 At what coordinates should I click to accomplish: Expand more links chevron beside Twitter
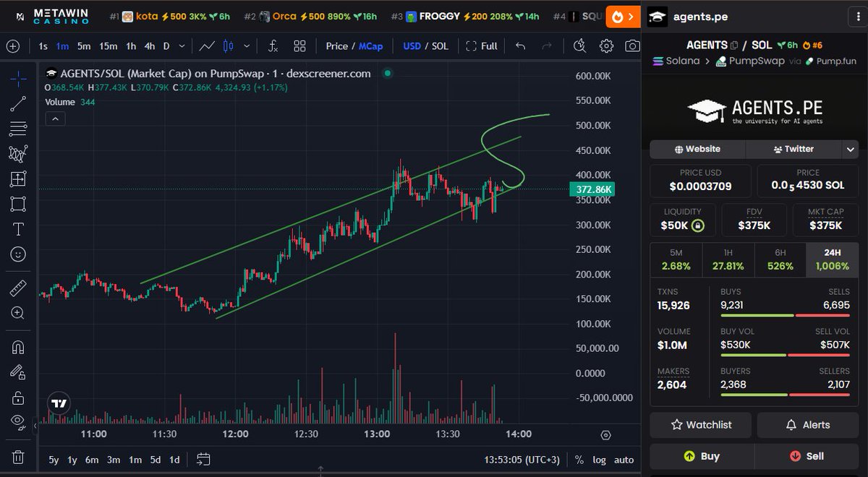[x=850, y=149]
